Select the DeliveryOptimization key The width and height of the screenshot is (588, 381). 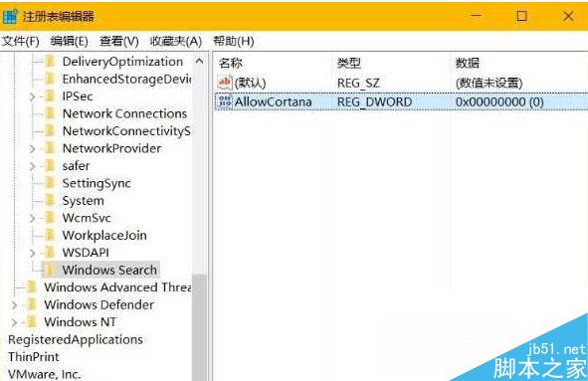[122, 62]
